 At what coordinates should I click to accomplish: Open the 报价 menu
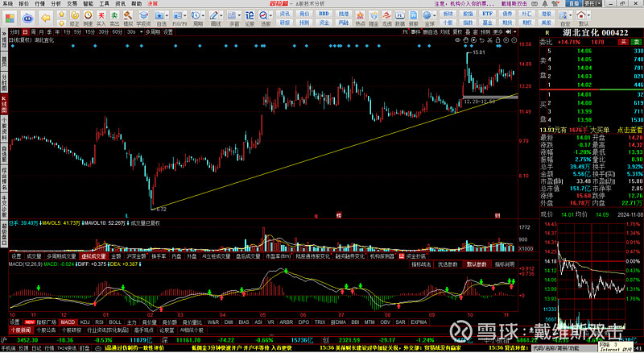click(24, 3)
